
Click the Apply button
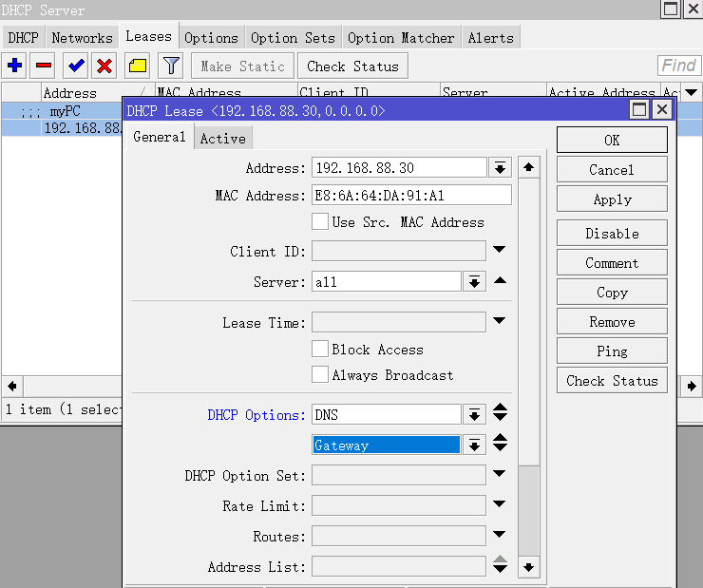pos(612,199)
